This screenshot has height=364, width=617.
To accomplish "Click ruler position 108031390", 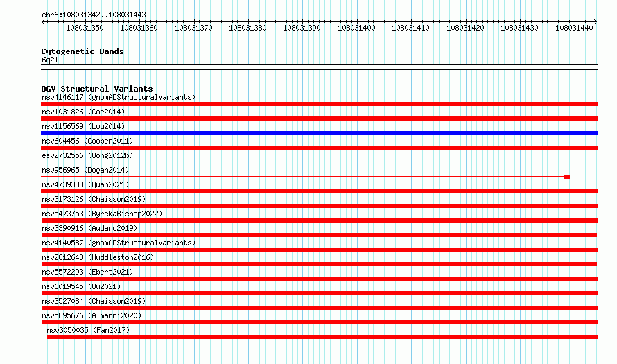I will [x=302, y=28].
